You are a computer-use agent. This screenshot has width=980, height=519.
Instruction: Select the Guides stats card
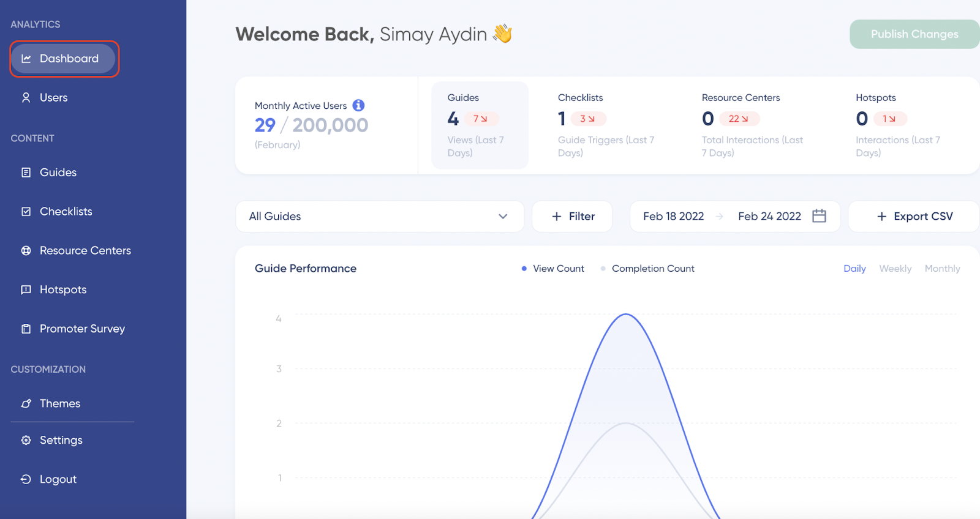(x=480, y=125)
